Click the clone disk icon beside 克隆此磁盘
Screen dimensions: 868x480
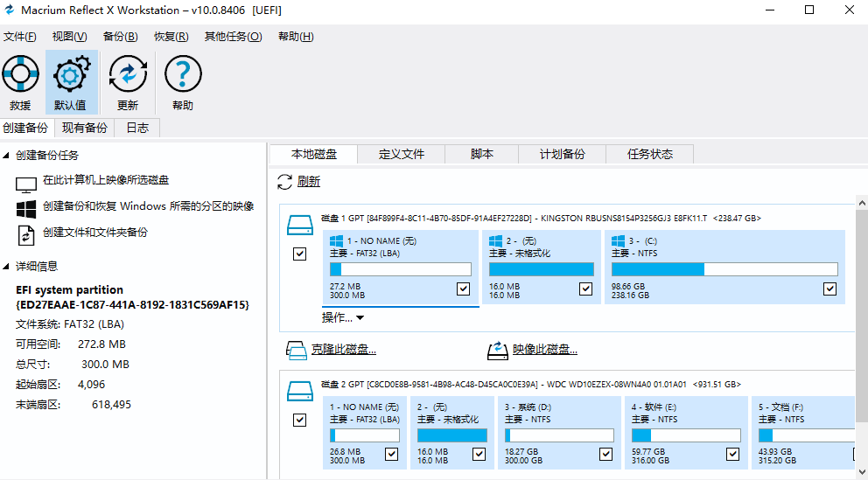296,350
